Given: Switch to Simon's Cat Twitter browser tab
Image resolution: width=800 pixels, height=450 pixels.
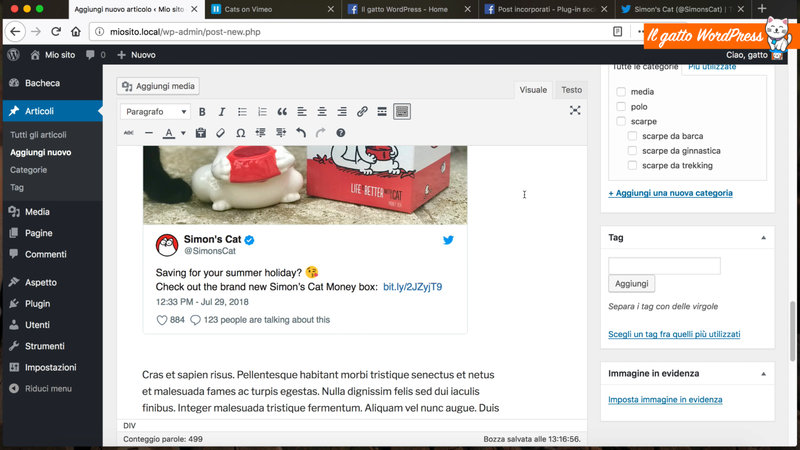Looking at the screenshot, I should [682, 9].
